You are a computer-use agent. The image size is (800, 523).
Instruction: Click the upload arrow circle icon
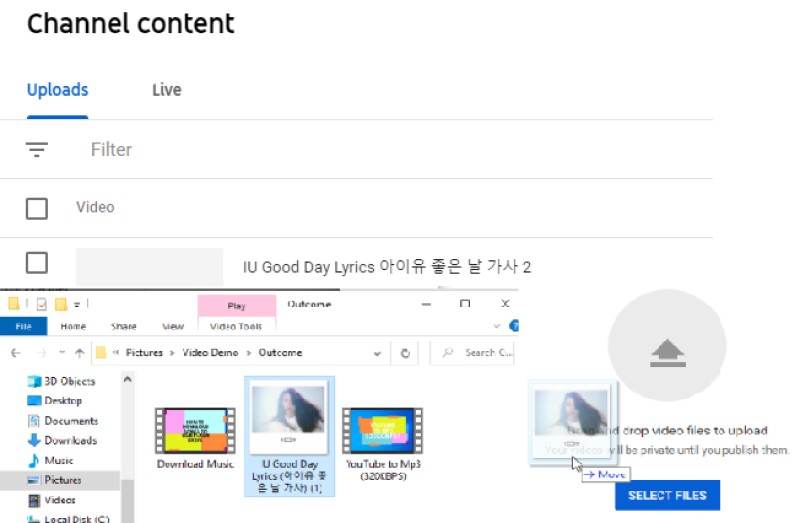[667, 345]
